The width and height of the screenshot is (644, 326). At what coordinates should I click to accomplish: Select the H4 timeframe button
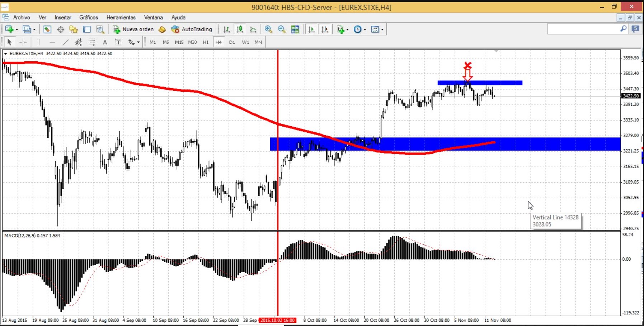click(x=218, y=42)
